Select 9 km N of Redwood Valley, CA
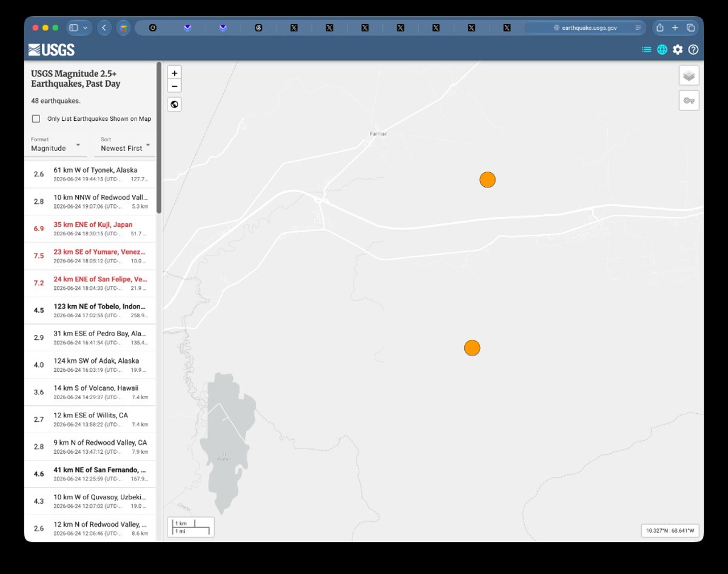This screenshot has width=728, height=574. [90, 447]
